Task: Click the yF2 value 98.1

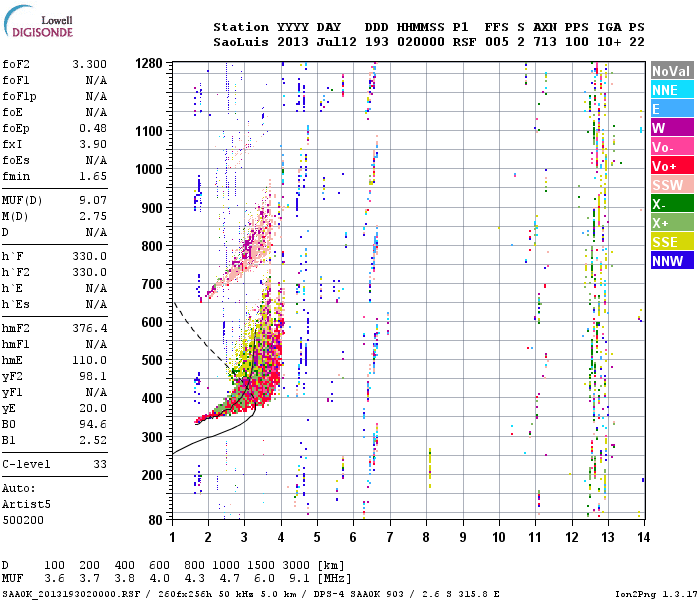Action: tap(93, 376)
